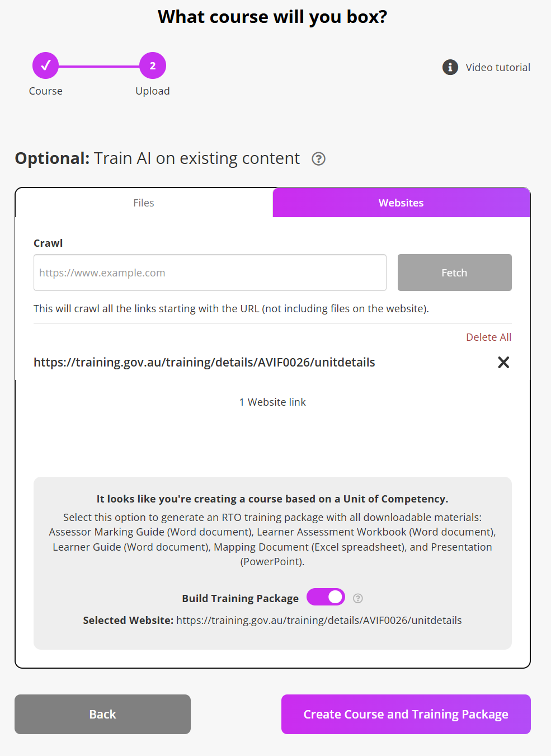
Task: Click the progress line between steps
Action: coord(99,66)
